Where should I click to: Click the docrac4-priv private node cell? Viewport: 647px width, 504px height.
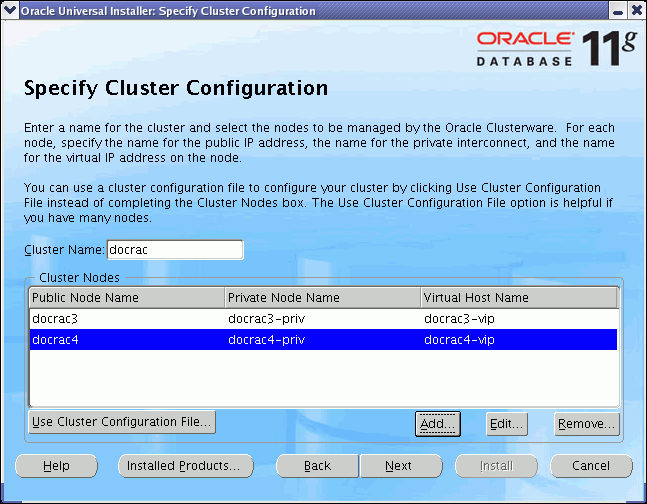tap(322, 340)
